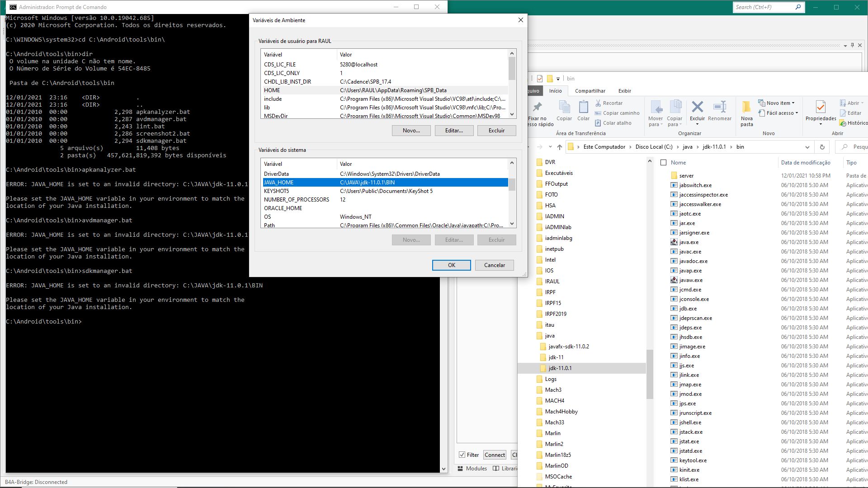
Task: Toggle select-all checkbox beside Nome header
Action: 663,163
